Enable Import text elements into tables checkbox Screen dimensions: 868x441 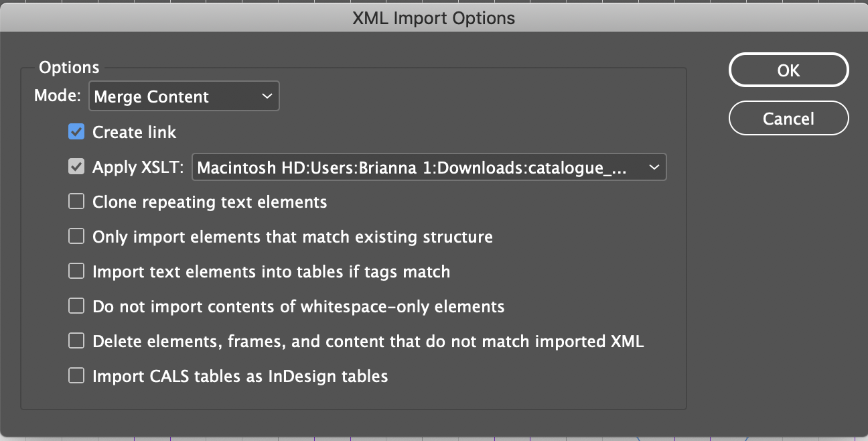[x=76, y=271]
